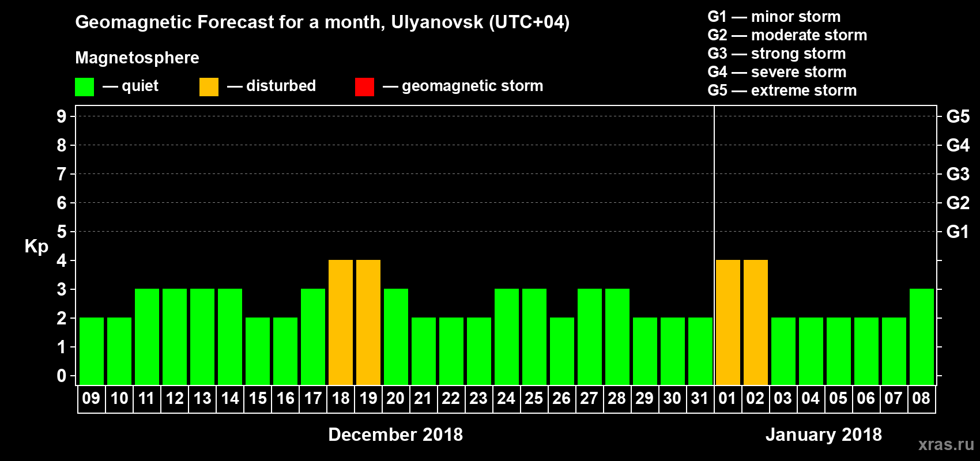Screen dimensions: 980x461
Task: Click the green bar for December 14
Action: click(230, 337)
